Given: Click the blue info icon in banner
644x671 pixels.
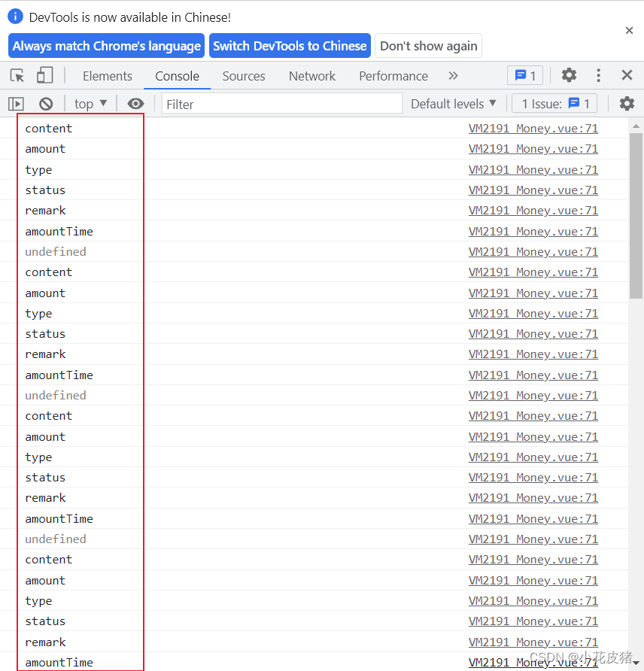Looking at the screenshot, I should pos(15,17).
